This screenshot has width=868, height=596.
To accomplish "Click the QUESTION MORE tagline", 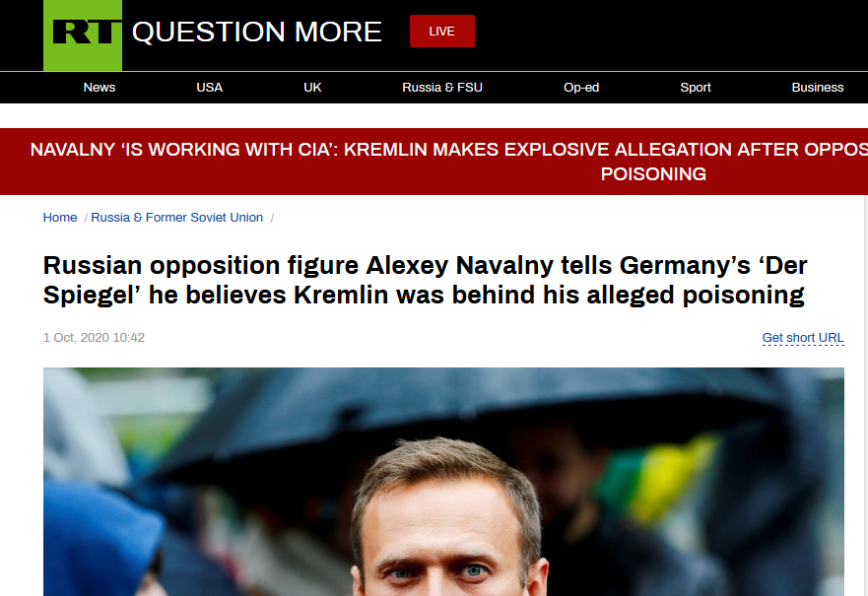I will point(256,32).
